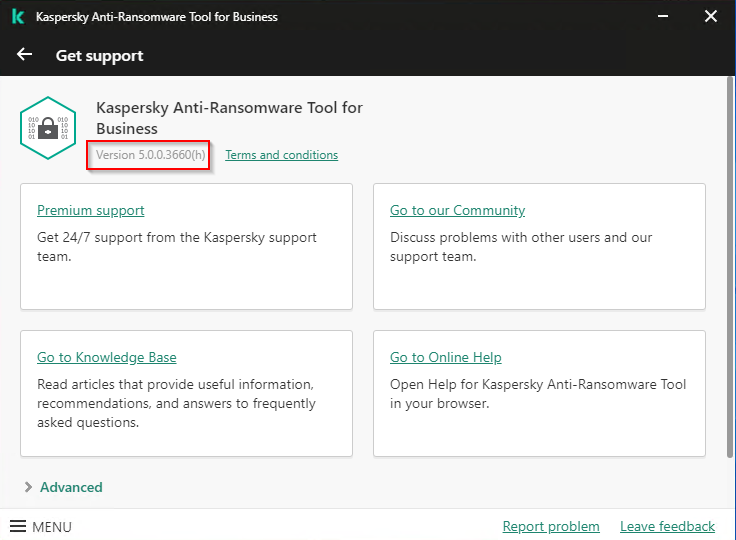
Task: Click the 'Discuss problems with other users' description
Action: [521, 247]
